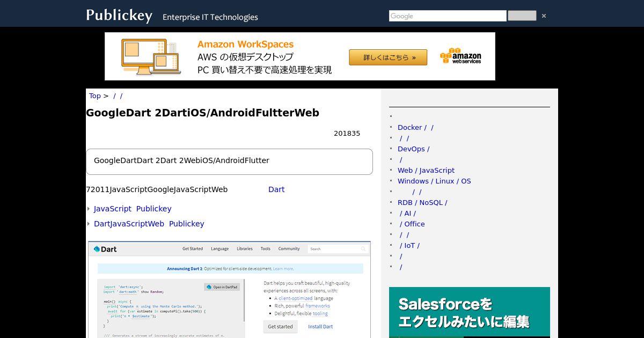This screenshot has width=644, height=338.
Task: Open the 'frameworks' link in the Dart page
Action: (318, 306)
